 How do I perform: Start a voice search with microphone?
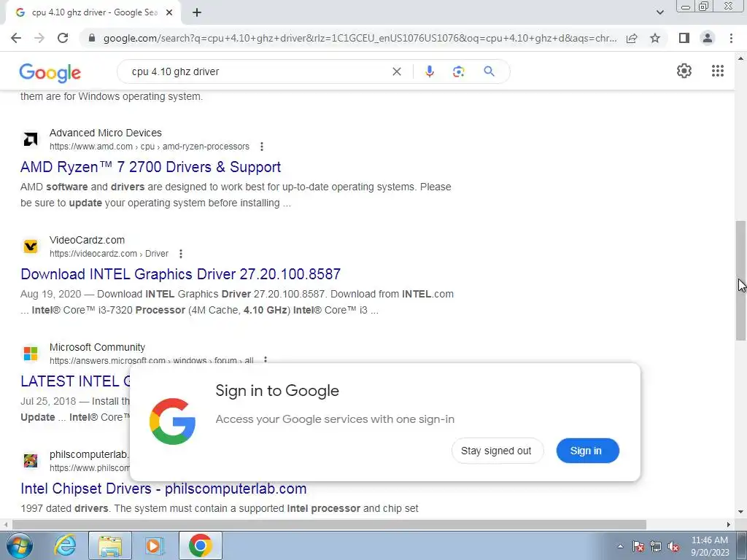[429, 71]
